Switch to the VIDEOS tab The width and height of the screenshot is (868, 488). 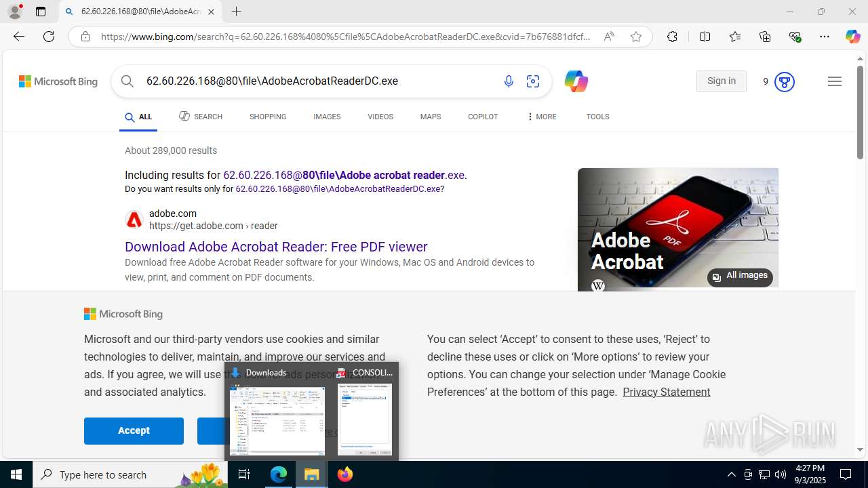point(380,117)
